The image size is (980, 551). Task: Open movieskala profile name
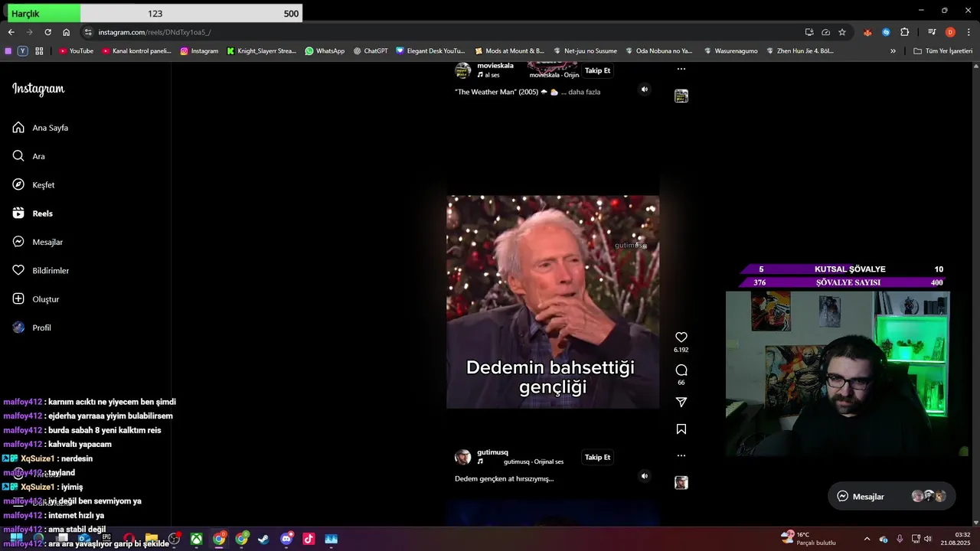click(495, 66)
